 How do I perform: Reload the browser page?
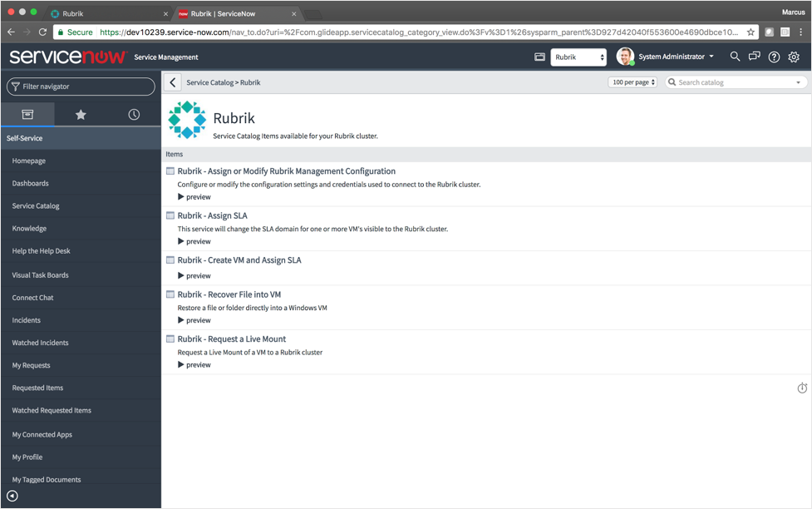[43, 32]
